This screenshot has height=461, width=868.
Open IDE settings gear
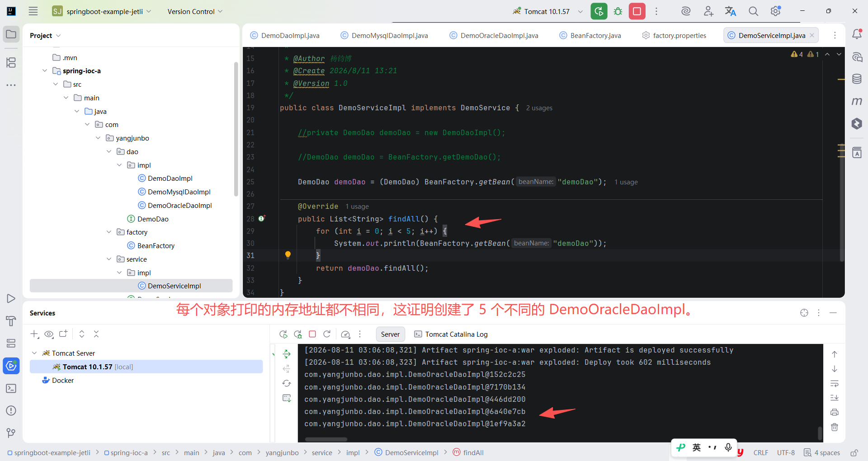[776, 11]
